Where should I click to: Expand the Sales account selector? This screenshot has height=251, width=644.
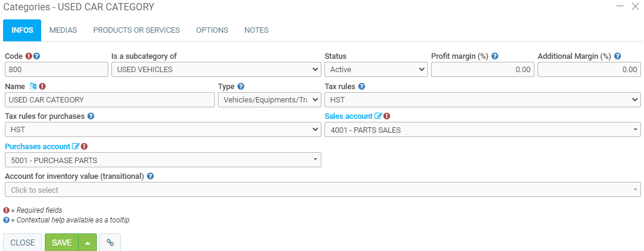pos(482,130)
